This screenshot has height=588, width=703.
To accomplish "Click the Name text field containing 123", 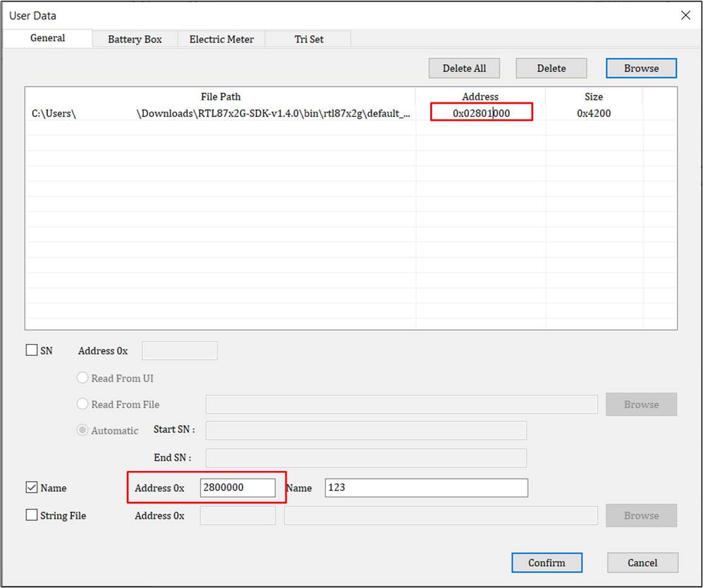I will pos(426,488).
